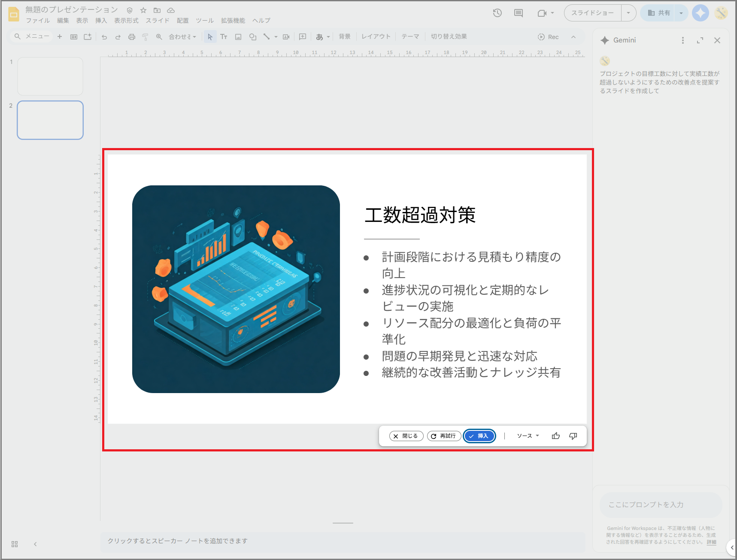Image resolution: width=737 pixels, height=560 pixels.
Task: Open the 表示 menu
Action: 82,21
